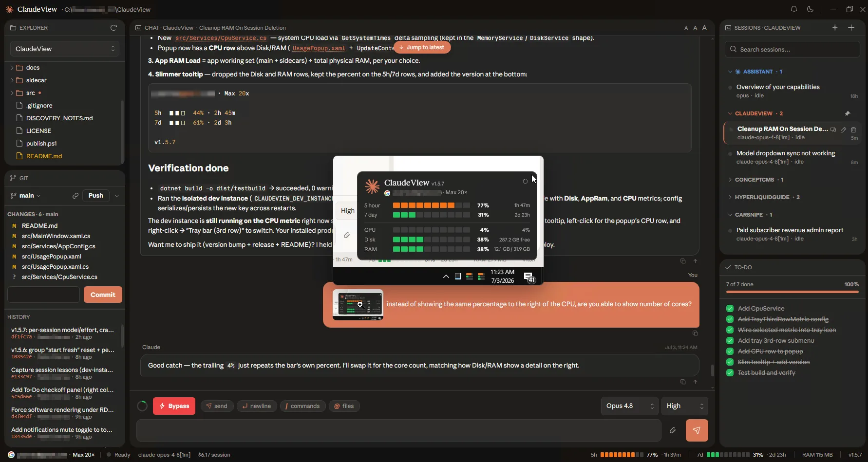Rename Cleanup RAM session with pencil icon
The image size is (868, 462).
pos(843,129)
